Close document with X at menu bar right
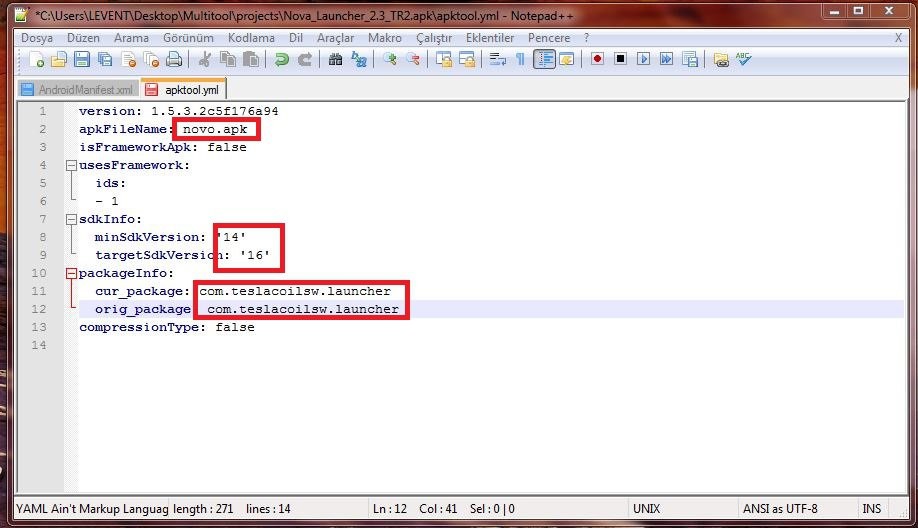 pyautogui.click(x=898, y=38)
